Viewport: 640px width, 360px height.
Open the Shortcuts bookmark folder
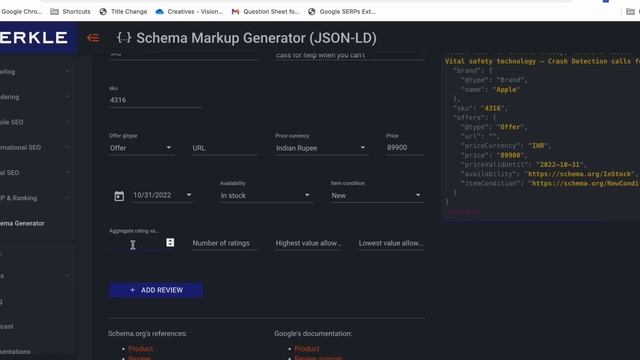pos(70,11)
